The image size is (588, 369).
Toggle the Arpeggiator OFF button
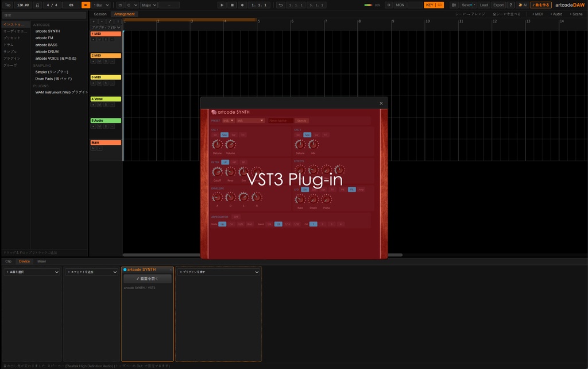[236, 217]
